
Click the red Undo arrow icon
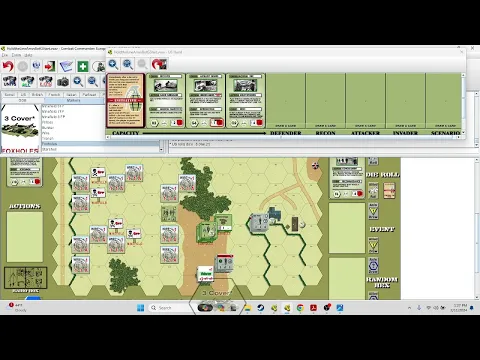[8, 66]
